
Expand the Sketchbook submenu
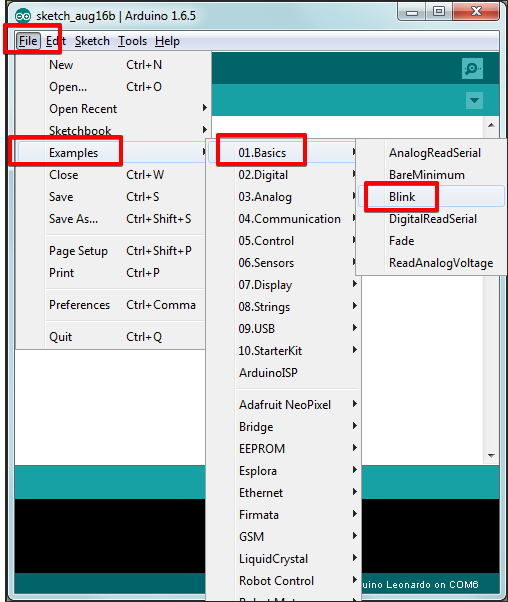click(112, 131)
